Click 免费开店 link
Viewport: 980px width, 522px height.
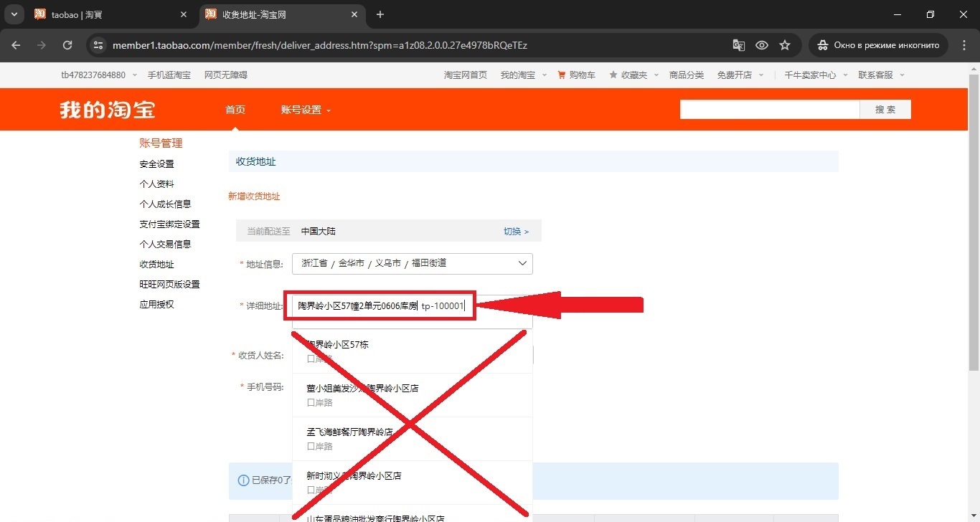pos(735,75)
